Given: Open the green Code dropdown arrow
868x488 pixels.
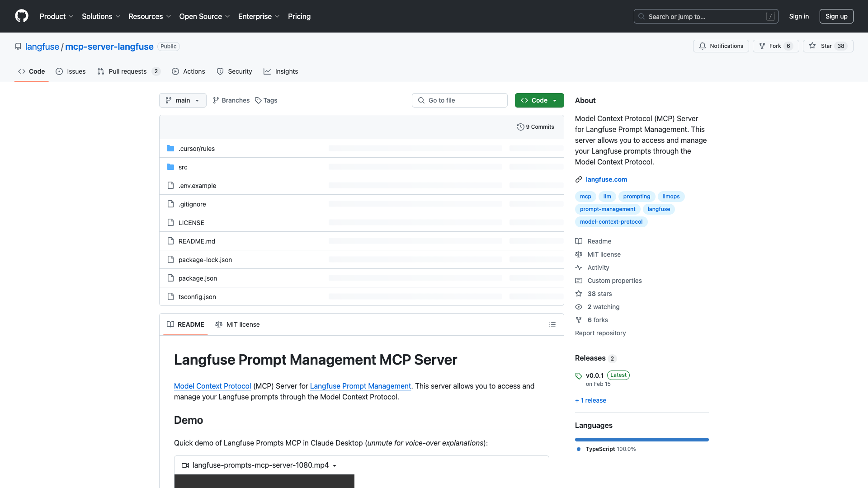Looking at the screenshot, I should tap(555, 100).
